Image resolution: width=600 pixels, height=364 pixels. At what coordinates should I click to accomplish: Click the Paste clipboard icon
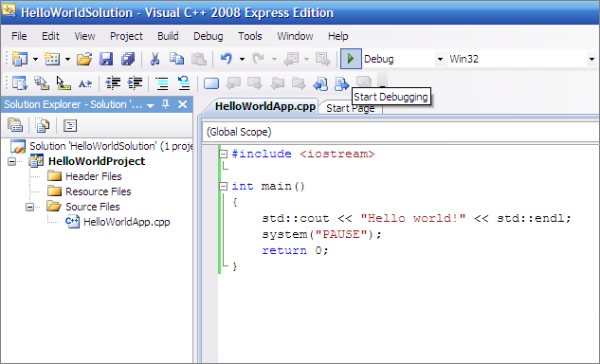(x=199, y=59)
